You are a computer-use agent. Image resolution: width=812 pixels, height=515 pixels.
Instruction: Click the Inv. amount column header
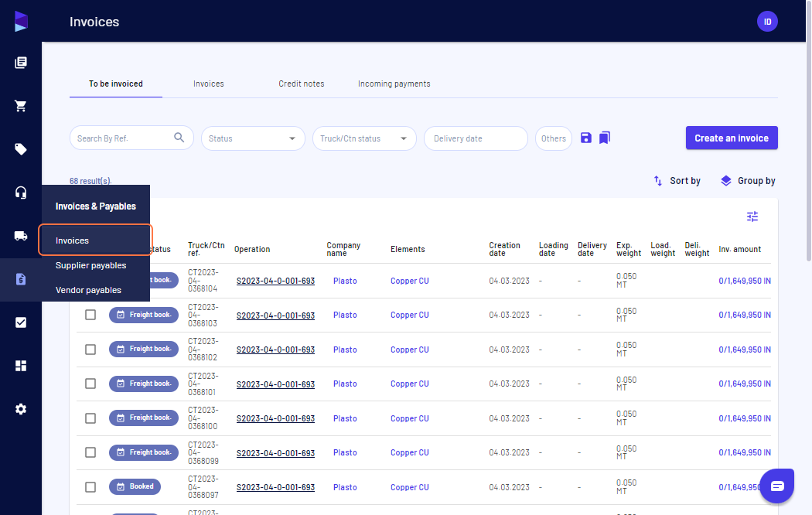pyautogui.click(x=739, y=249)
